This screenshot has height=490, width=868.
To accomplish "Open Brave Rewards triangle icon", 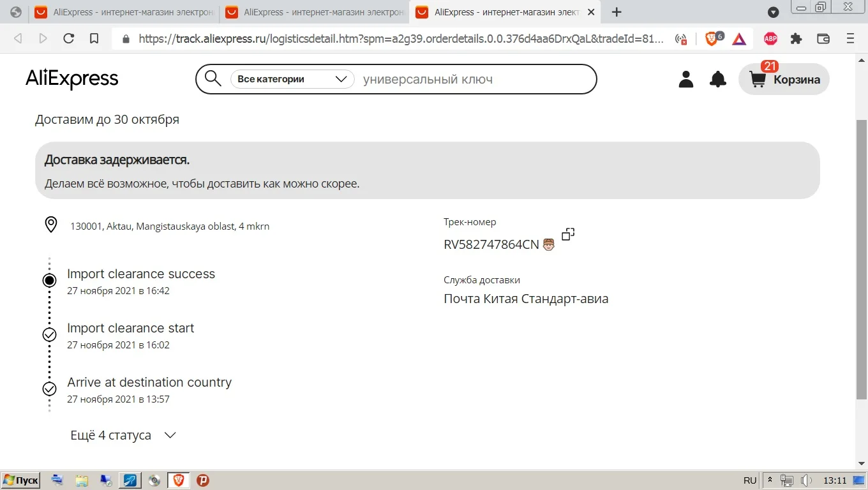I will (739, 39).
